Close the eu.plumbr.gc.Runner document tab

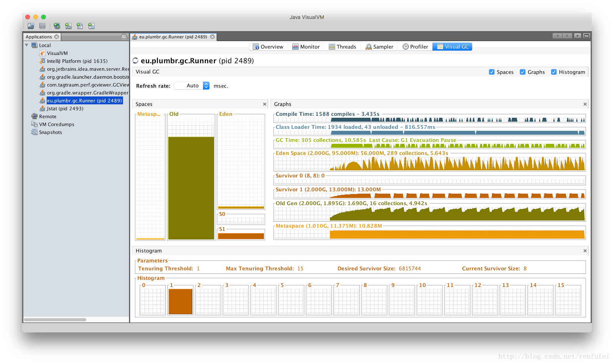212,37
